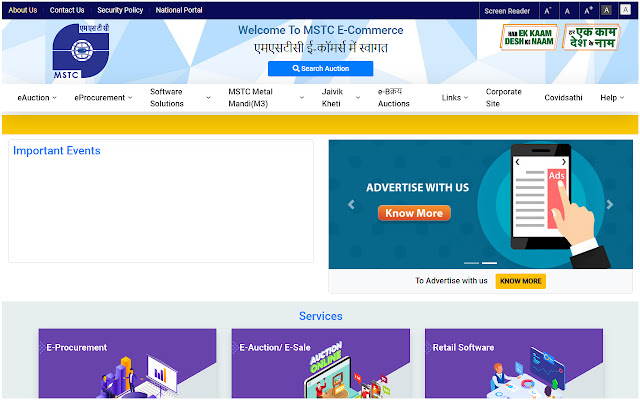The image size is (640, 400).
Task: Click the Hindi welcome heading text
Action: coord(321,48)
